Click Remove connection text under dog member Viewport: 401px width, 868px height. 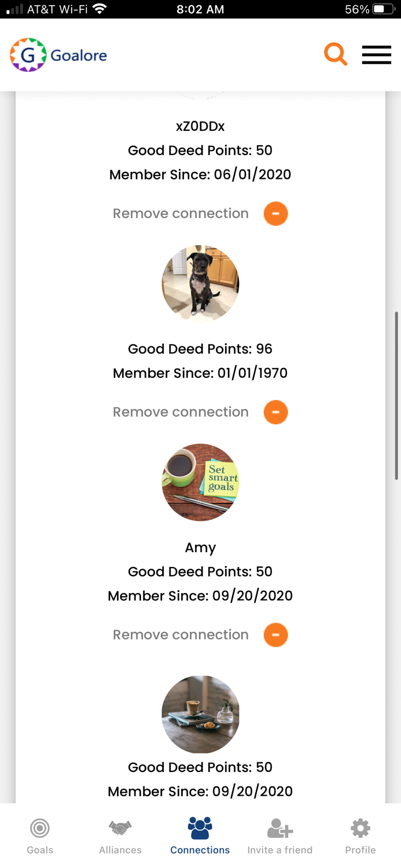[181, 412]
